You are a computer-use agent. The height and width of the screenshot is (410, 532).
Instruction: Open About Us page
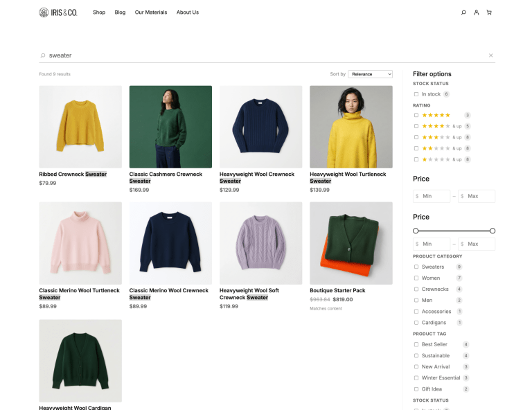click(x=188, y=12)
